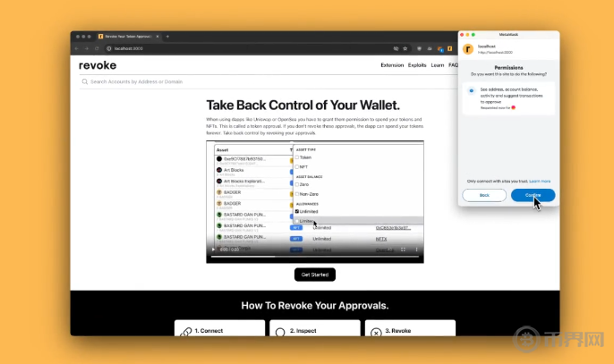Click the demo video preview
614x364 pixels.
coord(315,202)
